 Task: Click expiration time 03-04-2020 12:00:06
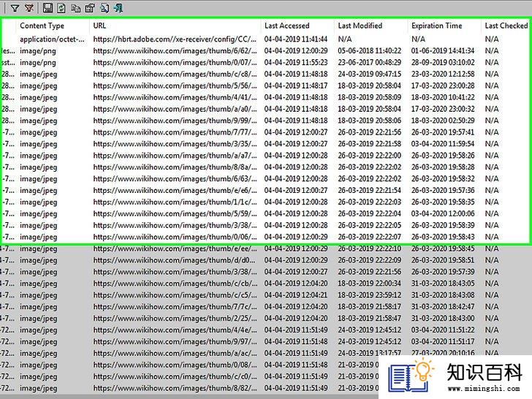443,213
